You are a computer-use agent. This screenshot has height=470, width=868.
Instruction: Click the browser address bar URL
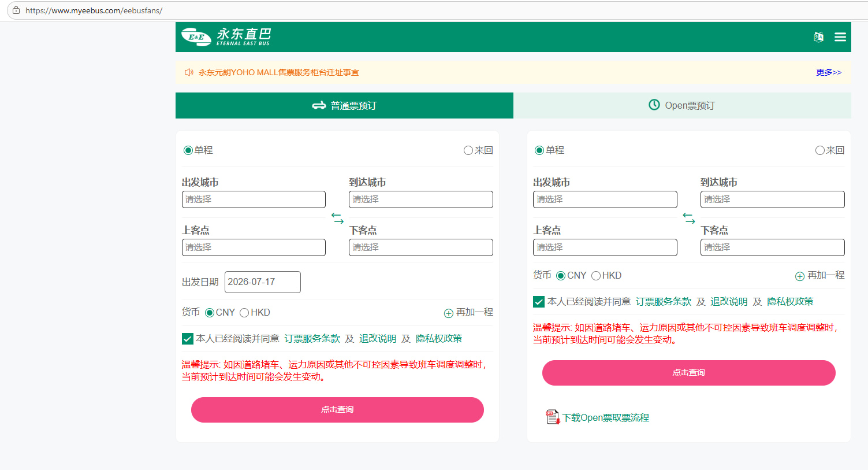94,10
